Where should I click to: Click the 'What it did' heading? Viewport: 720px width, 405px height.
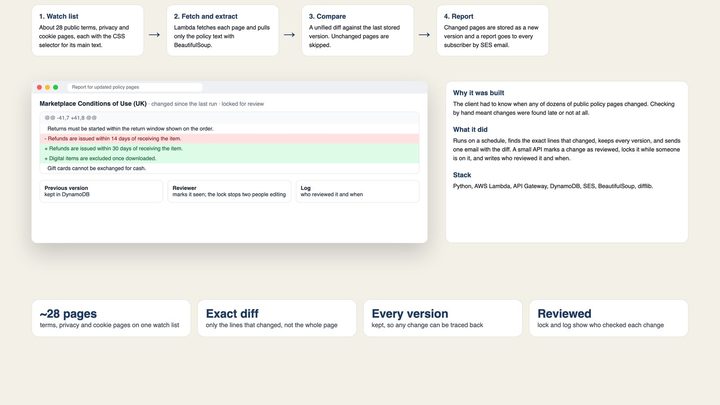coord(470,129)
